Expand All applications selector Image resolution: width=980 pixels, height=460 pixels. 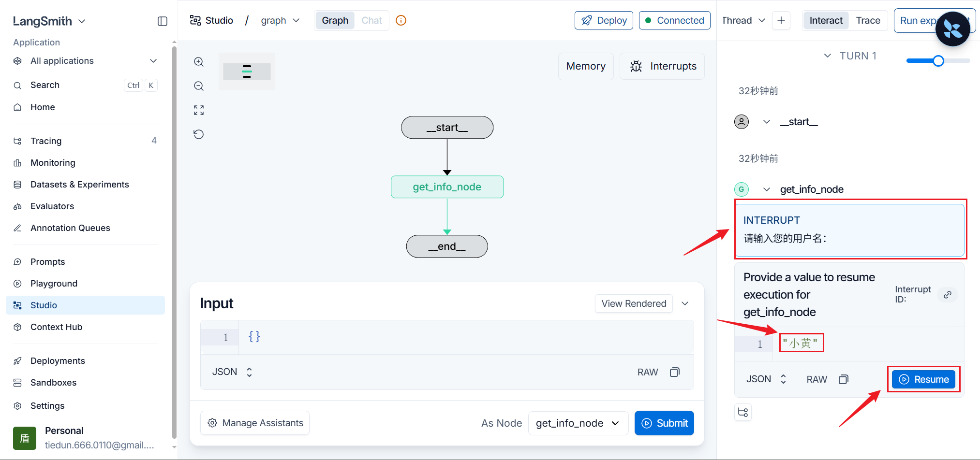pyautogui.click(x=85, y=61)
